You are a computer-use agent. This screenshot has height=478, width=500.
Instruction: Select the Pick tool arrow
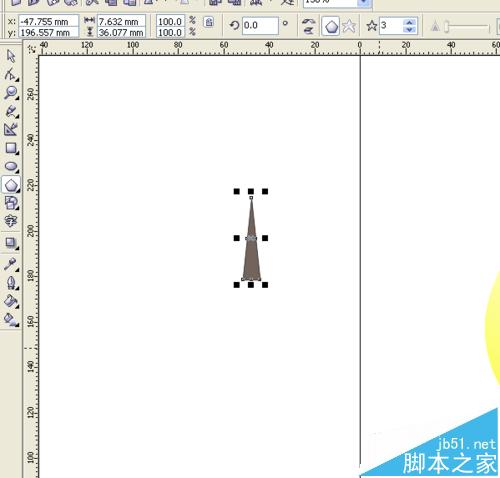click(11, 56)
